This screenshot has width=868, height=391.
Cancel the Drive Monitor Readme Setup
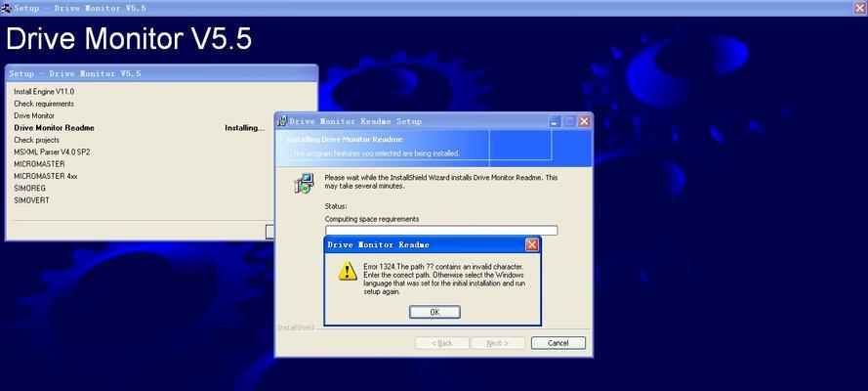[x=558, y=343]
